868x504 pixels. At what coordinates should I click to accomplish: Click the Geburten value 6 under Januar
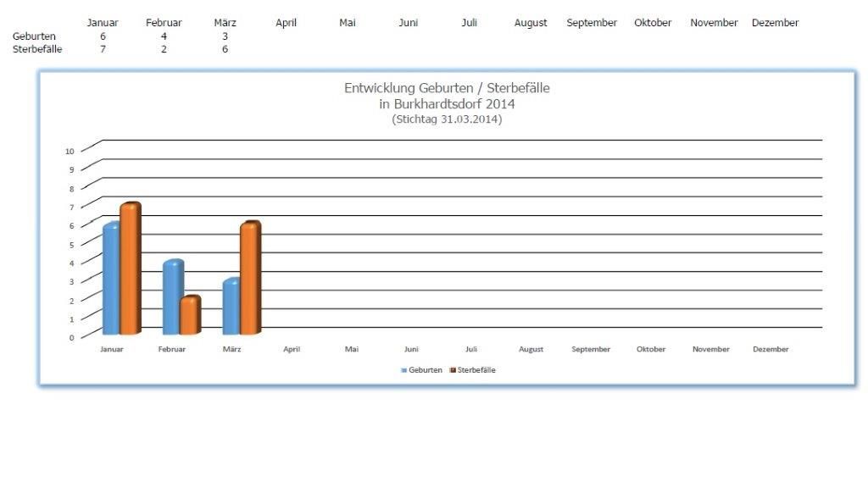103,36
